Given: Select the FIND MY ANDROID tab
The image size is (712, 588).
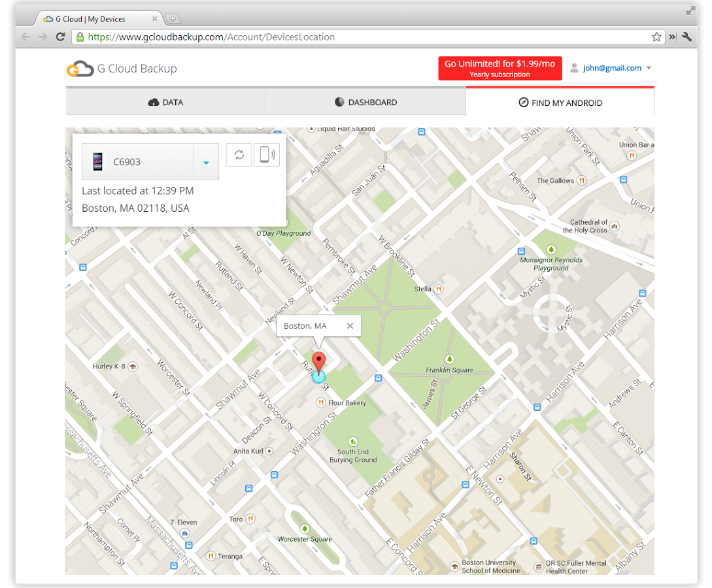Looking at the screenshot, I should pos(560,103).
